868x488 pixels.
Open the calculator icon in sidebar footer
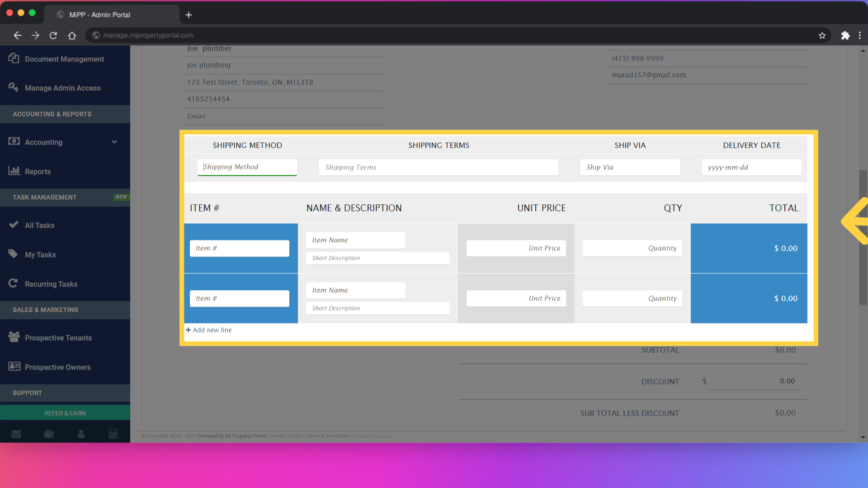click(x=113, y=434)
